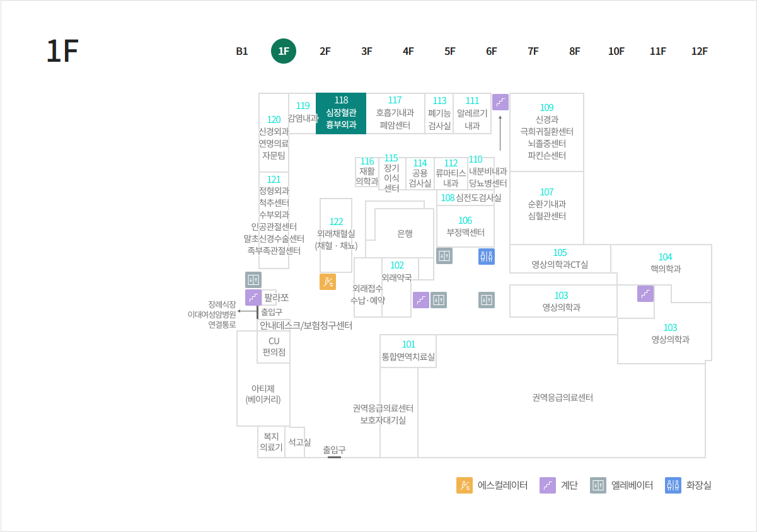Image resolution: width=757 pixels, height=532 pixels.
Task: Click the 화장실 restroom icon in the legend
Action: pyautogui.click(x=672, y=485)
